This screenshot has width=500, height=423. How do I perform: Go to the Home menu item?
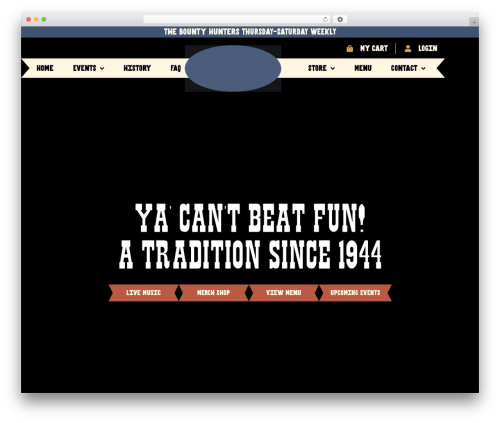point(45,68)
